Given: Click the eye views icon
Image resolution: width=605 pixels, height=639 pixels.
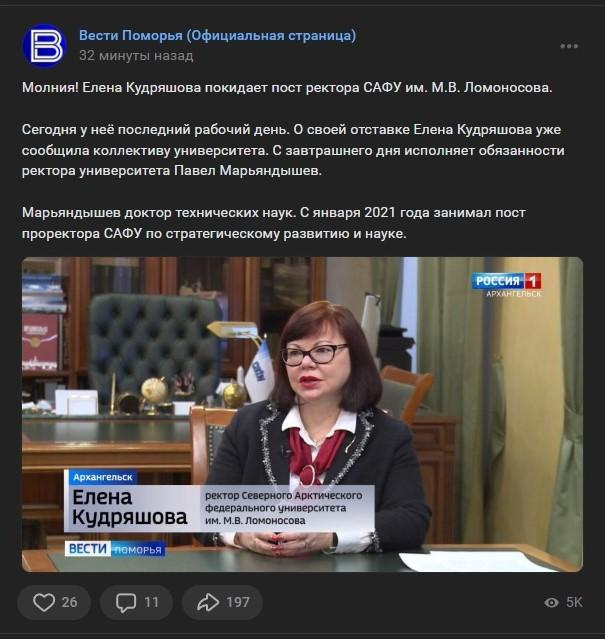Looking at the screenshot, I should click(x=551, y=602).
